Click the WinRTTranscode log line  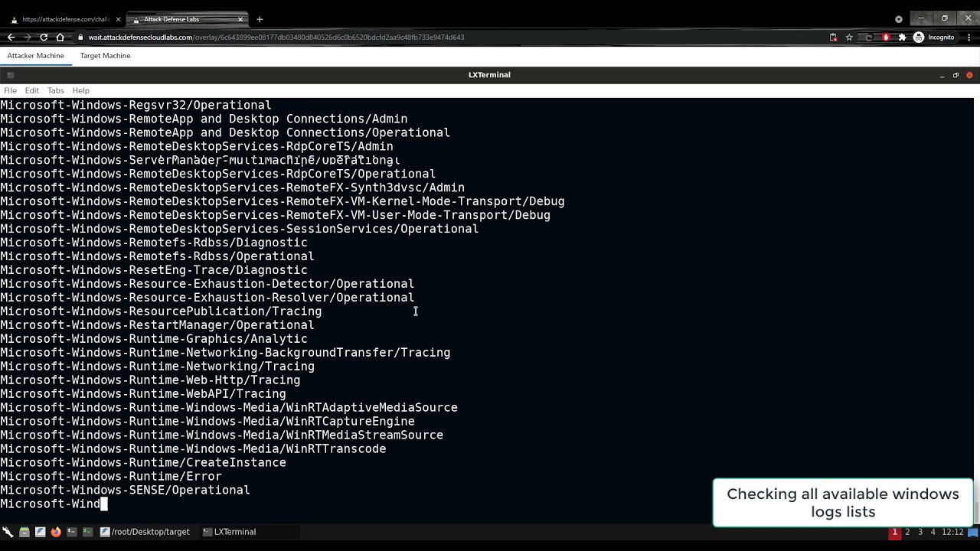point(193,448)
